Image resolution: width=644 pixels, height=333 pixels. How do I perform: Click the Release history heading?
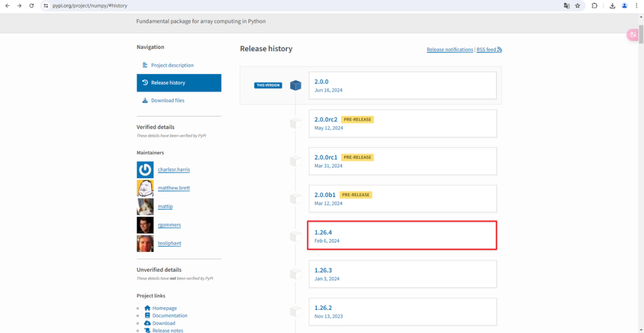pyautogui.click(x=266, y=49)
